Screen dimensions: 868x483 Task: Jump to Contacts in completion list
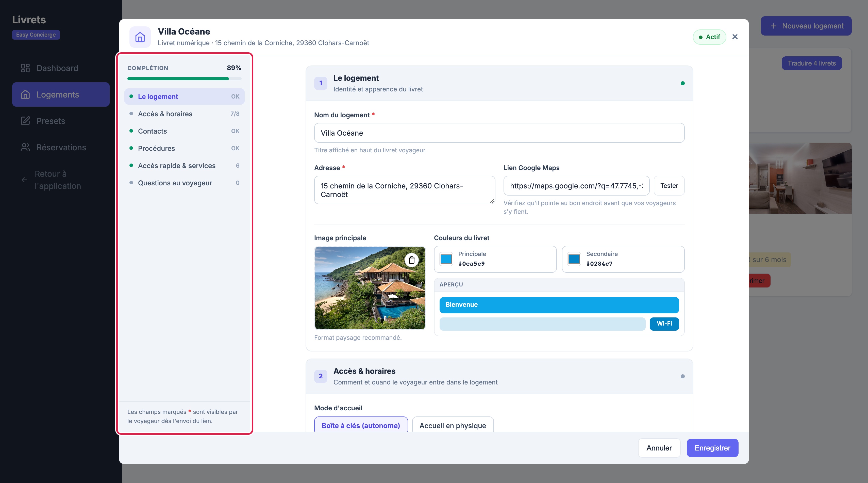pyautogui.click(x=184, y=131)
